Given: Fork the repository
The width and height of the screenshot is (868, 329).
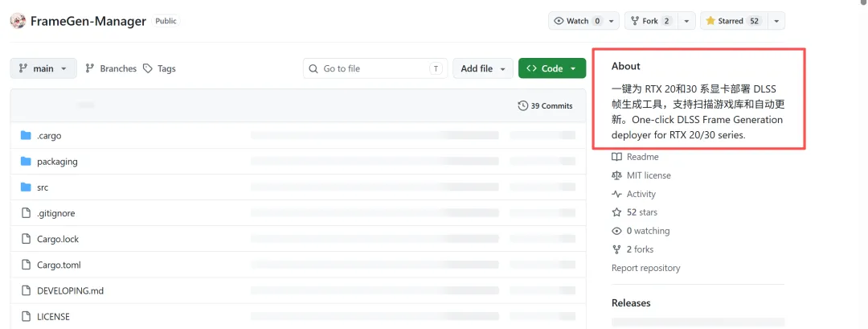Looking at the screenshot, I should 650,21.
